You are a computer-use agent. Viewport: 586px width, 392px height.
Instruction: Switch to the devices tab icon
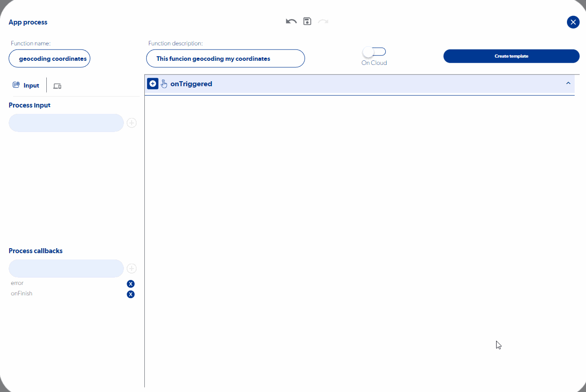(57, 86)
